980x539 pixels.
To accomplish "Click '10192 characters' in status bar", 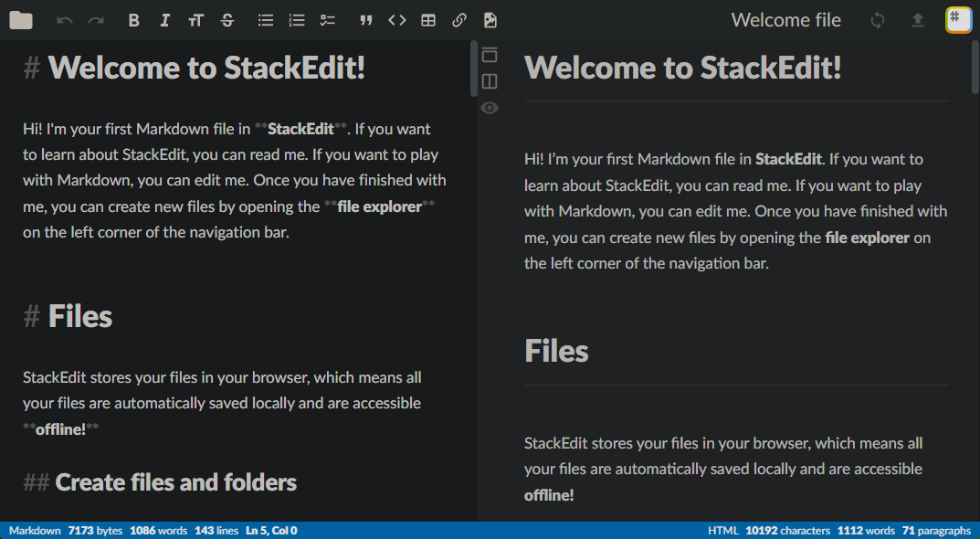I will [787, 531].
